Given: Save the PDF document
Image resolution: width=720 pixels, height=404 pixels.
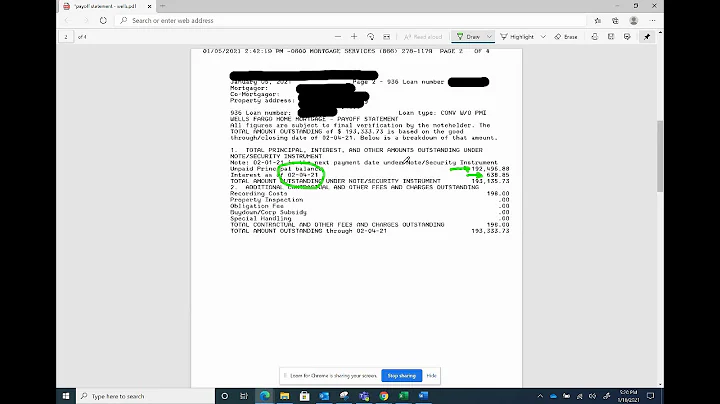Looking at the screenshot, I should pos(611,37).
